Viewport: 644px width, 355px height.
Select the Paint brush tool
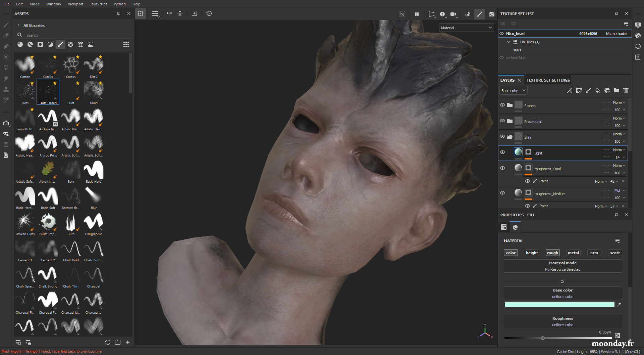6,25
